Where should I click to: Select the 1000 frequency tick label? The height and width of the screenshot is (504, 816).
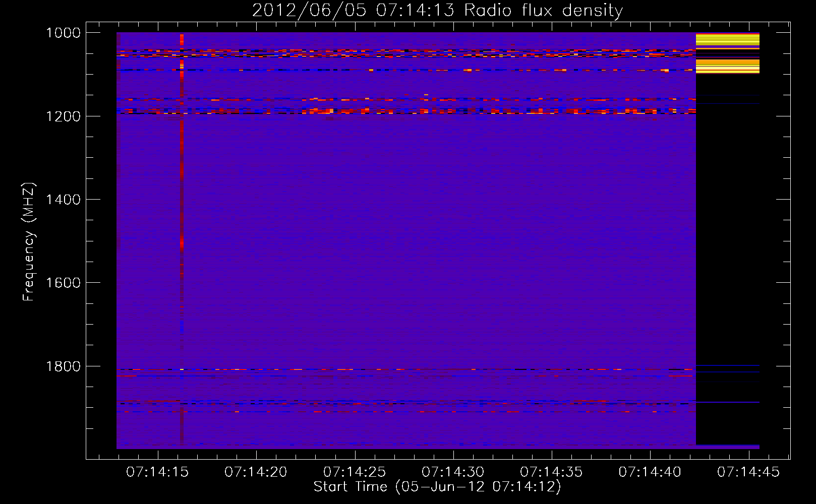point(63,33)
